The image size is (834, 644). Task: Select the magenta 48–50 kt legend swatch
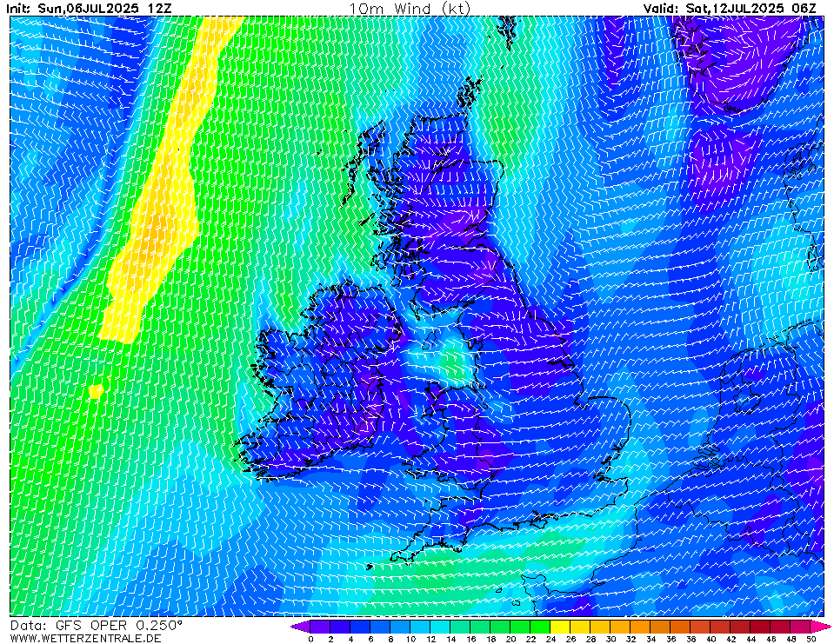pyautogui.click(x=801, y=626)
